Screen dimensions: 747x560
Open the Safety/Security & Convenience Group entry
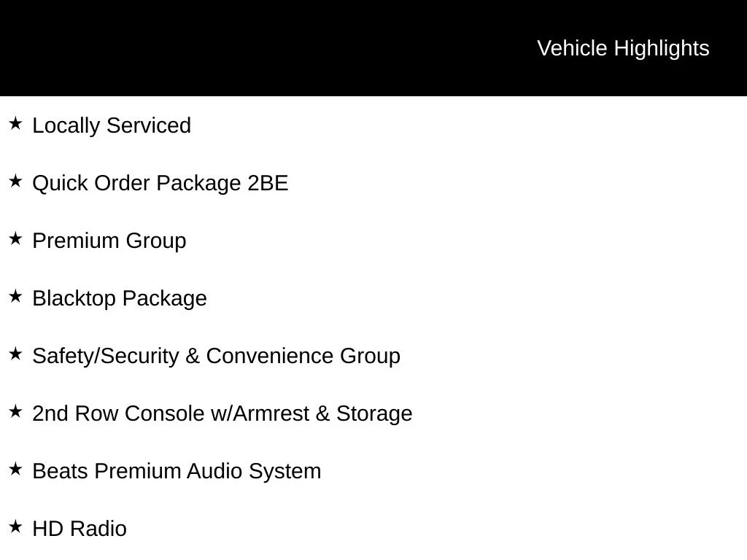pos(216,357)
